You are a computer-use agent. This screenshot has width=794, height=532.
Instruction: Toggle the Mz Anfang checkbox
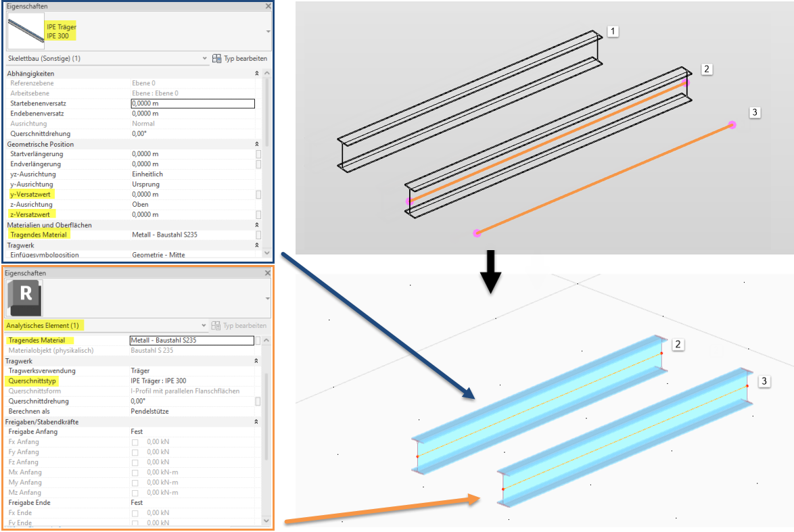[135, 493]
